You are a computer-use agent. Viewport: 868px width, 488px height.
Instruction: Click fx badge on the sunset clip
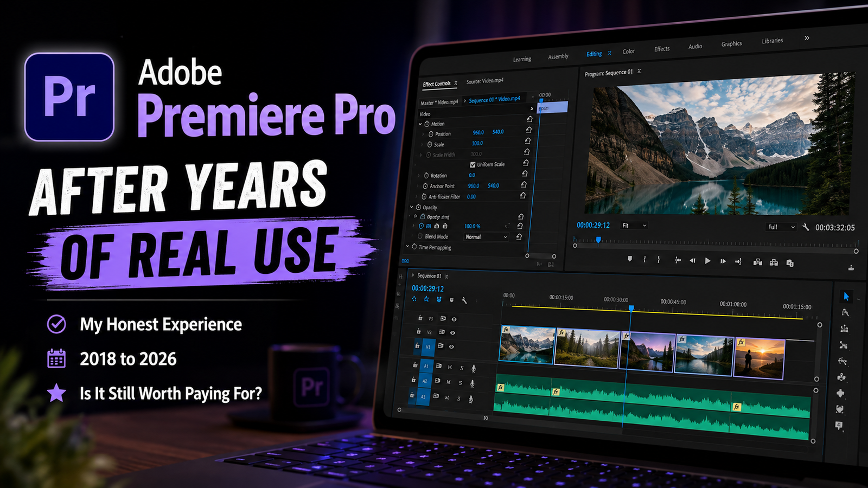[741, 342]
